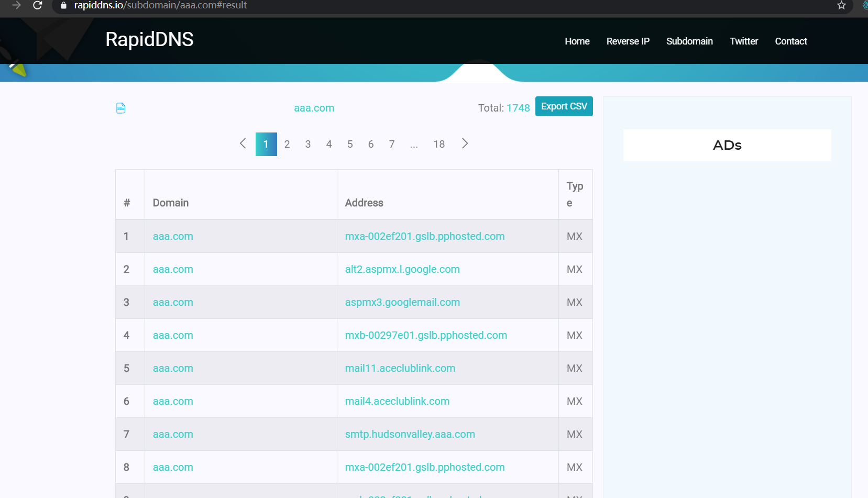
Task: Open aaa.com domain in row 7
Action: (173, 434)
